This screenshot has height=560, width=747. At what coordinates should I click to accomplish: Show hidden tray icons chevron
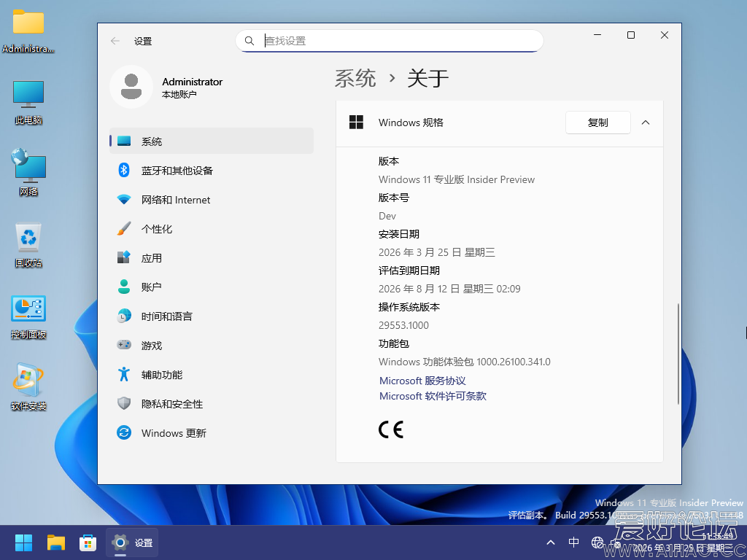[x=551, y=542]
